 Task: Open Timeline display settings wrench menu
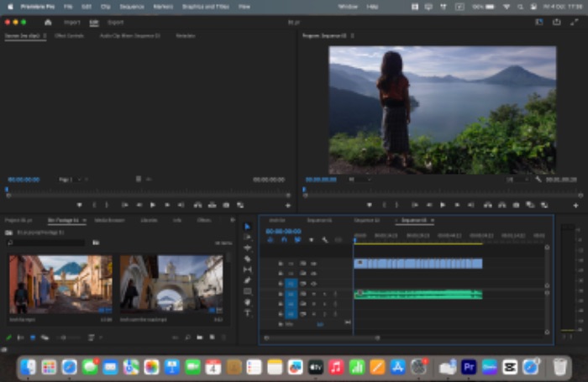click(x=325, y=240)
